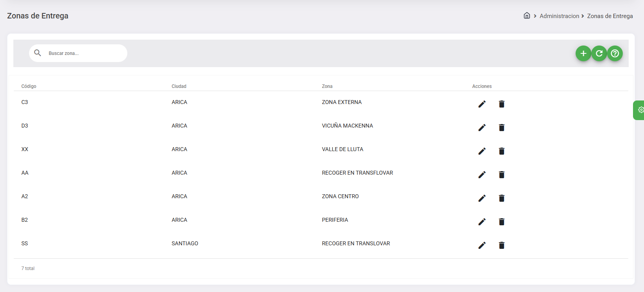Click the green refresh list button
The width and height of the screenshot is (644, 292).
[599, 53]
